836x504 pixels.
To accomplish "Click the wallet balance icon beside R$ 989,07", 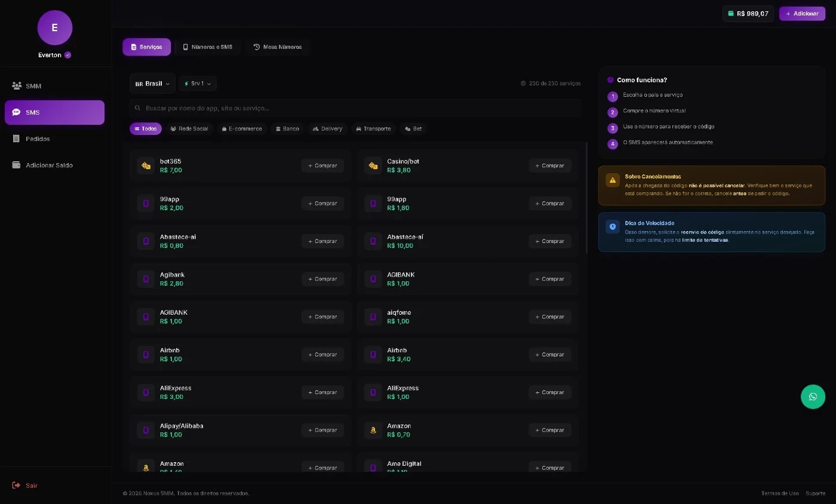I will (x=731, y=13).
